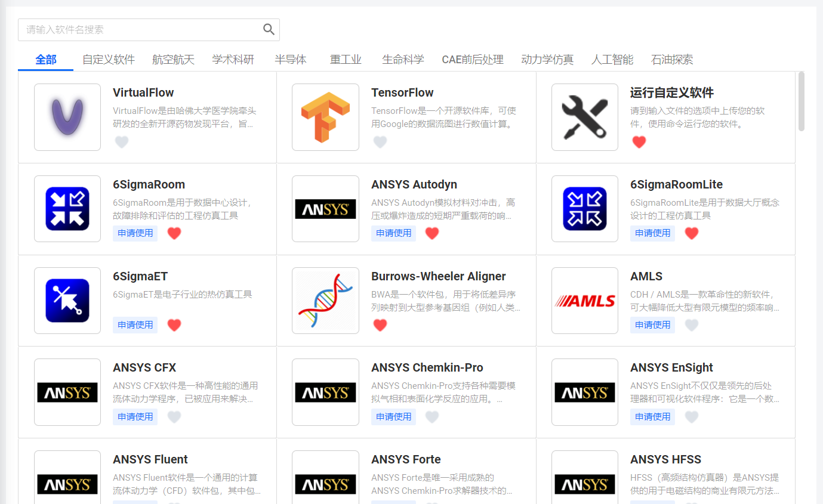Screen dimensions: 823x504
Task: Open the VirtualFlow logo icon
Action: pos(67,117)
